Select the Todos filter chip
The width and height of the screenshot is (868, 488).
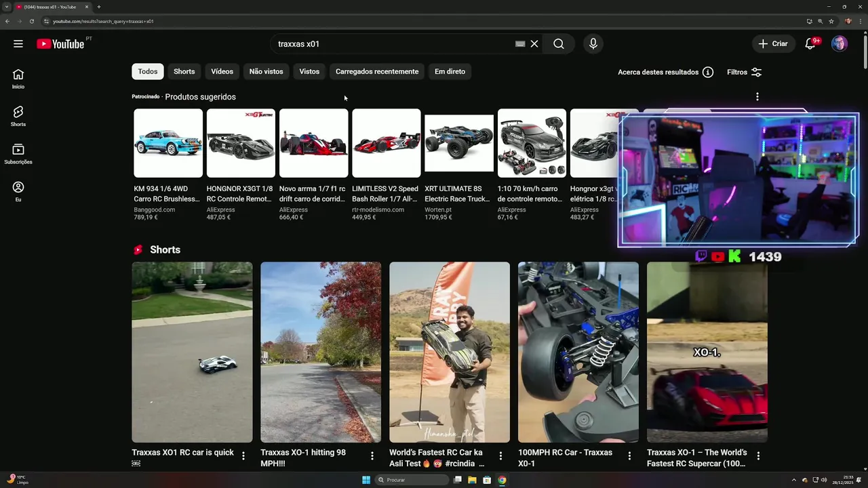[x=148, y=72]
